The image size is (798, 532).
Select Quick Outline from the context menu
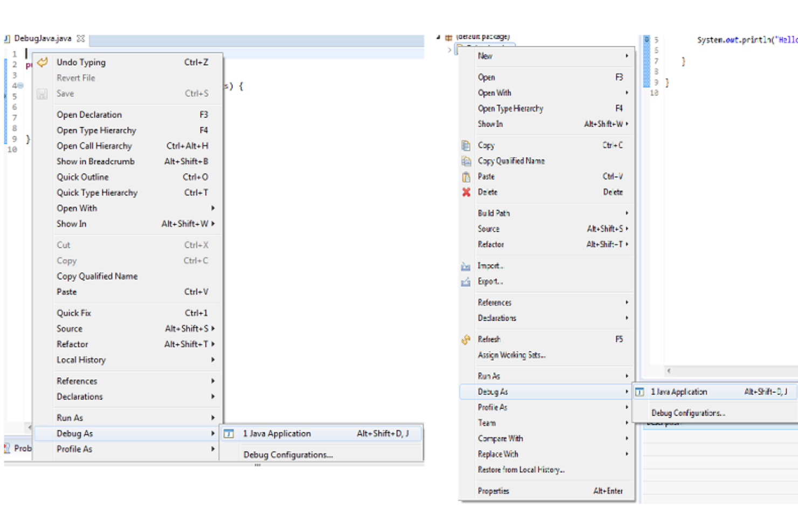[82, 177]
